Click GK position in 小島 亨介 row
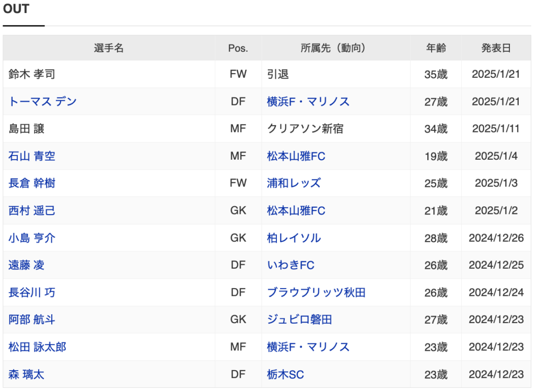The width and height of the screenshot is (535, 392). 238,238
